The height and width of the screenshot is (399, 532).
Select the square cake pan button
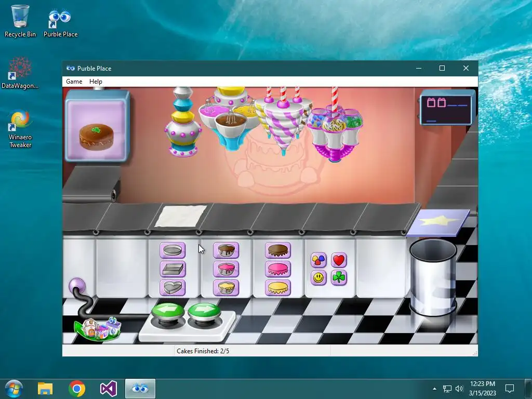172,269
